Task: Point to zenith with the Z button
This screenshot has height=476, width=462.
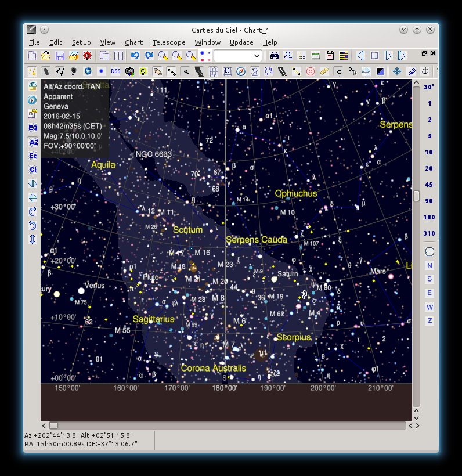Action: (x=429, y=321)
